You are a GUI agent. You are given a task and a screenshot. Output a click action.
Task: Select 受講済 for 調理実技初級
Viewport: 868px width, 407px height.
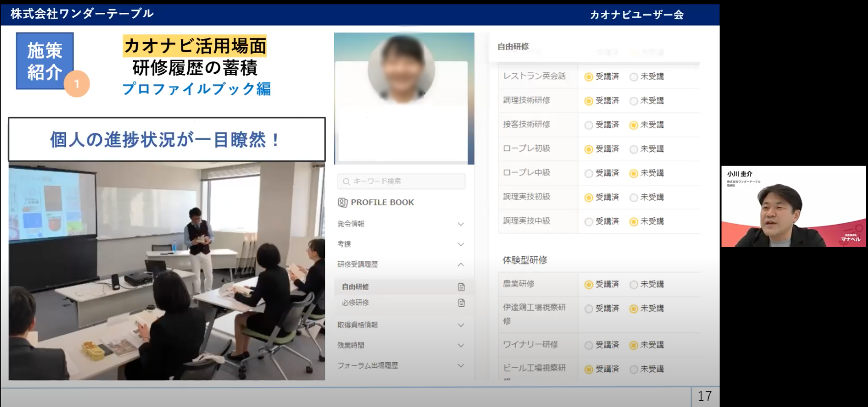[588, 197]
